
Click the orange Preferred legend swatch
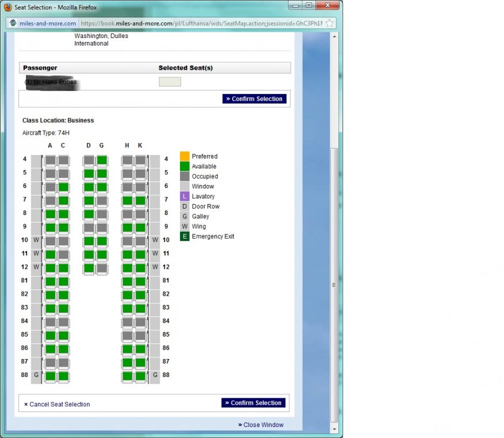coord(185,156)
